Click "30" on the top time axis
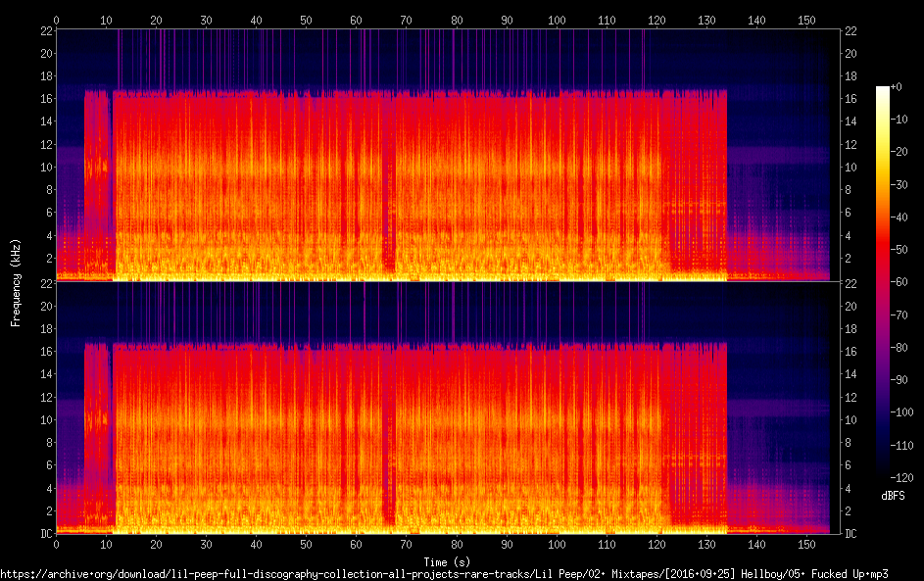Screen dimensions: 924x581 [x=206, y=20]
